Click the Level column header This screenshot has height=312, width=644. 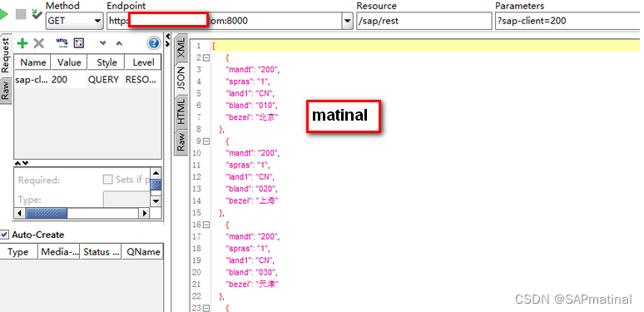point(143,62)
